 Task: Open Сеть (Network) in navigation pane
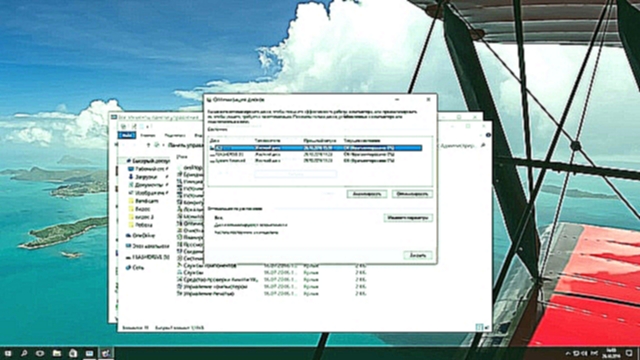pos(135,268)
